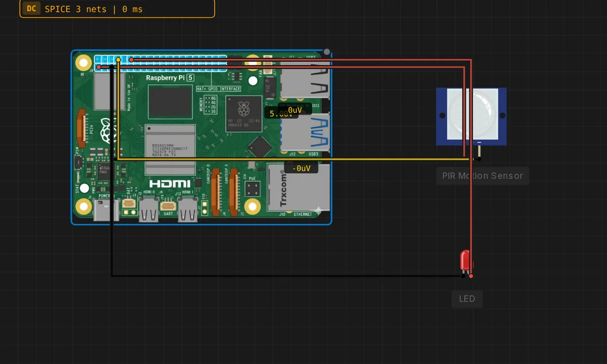Click the 0uV voltage label beside 5.00V

point(295,110)
